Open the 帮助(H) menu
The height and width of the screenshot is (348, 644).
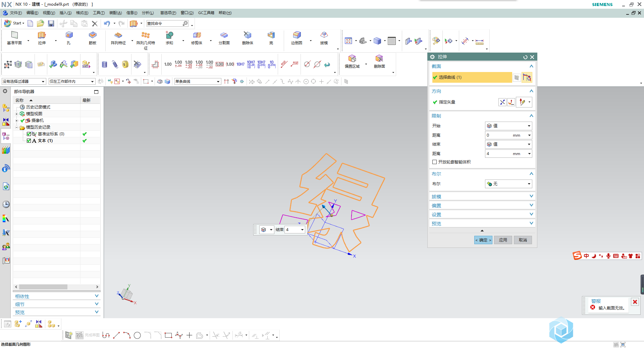tap(225, 13)
